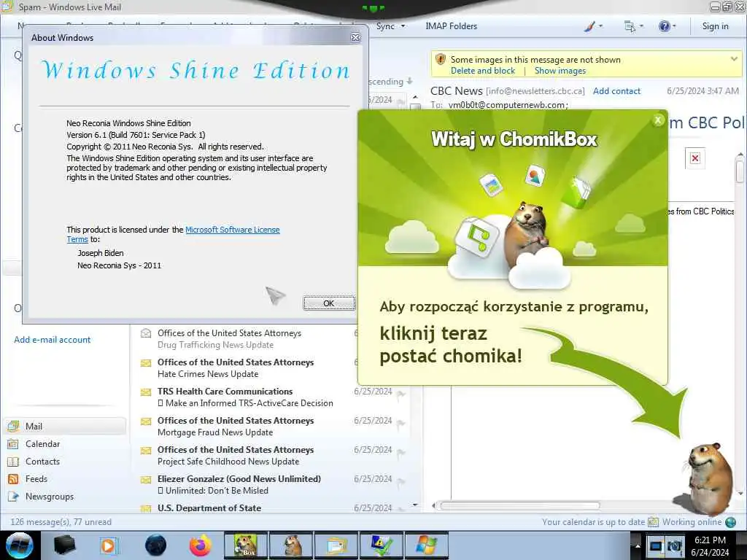Expand the dropdown arrow next to the paintbrush

[600, 26]
